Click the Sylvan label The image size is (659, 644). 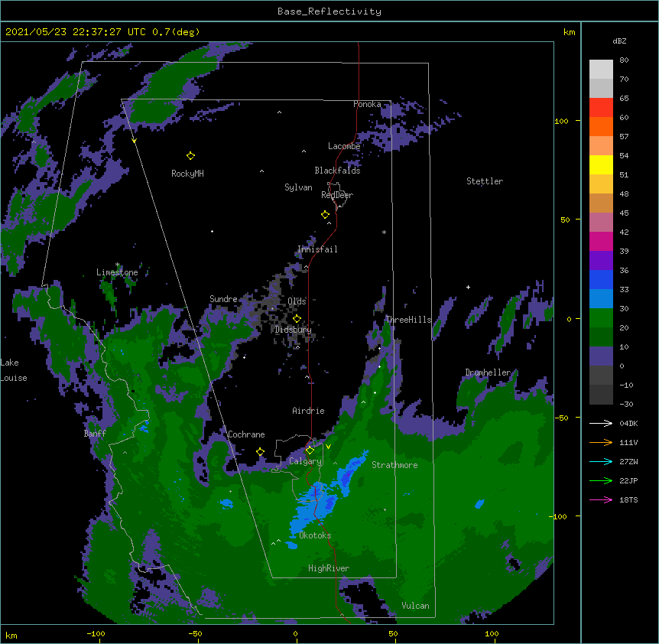298,187
